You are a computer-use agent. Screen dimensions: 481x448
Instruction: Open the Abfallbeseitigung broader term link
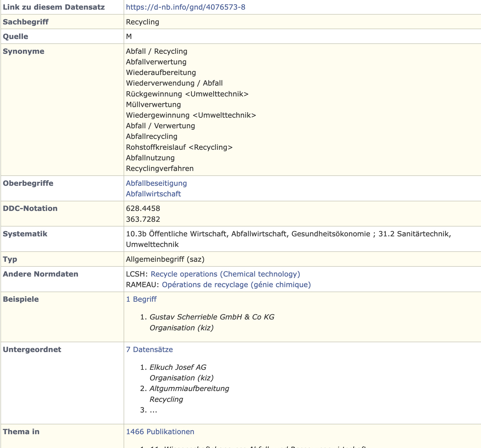click(x=156, y=183)
